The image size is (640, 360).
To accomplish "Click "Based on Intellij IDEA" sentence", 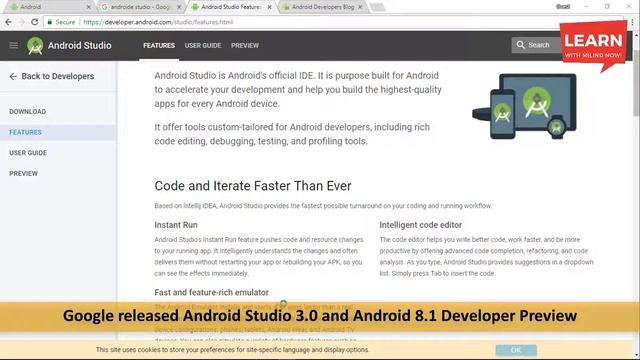I will (323, 206).
